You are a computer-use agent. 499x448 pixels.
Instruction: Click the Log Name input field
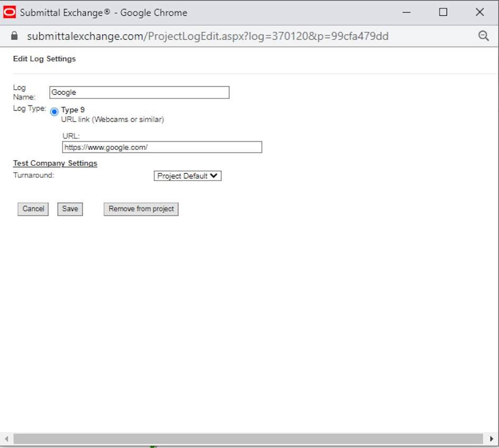pyautogui.click(x=139, y=92)
